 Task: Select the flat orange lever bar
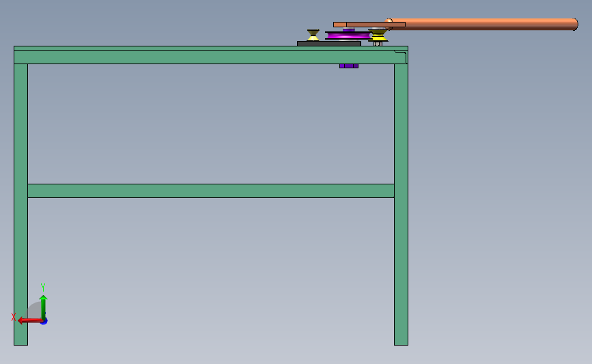tap(369, 25)
